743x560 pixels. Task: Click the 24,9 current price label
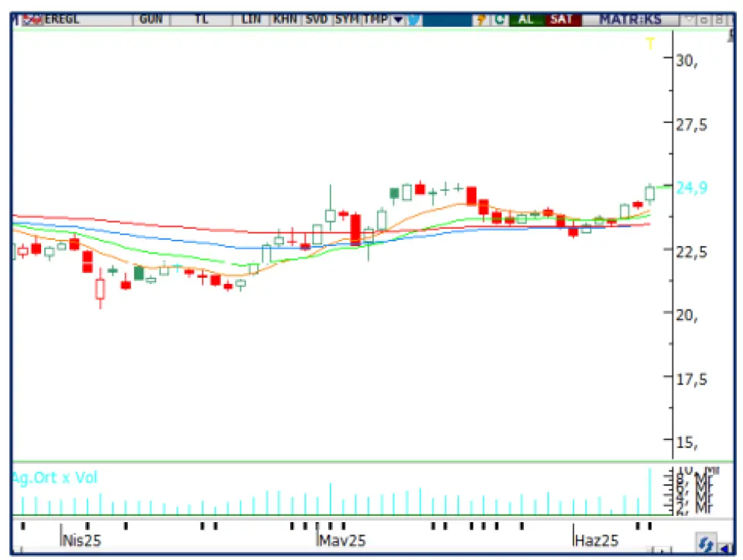691,188
